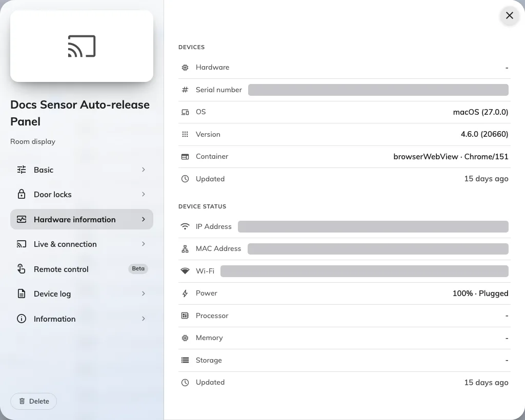Click the Hardware chip icon
The width and height of the screenshot is (525, 420).
pyautogui.click(x=185, y=68)
